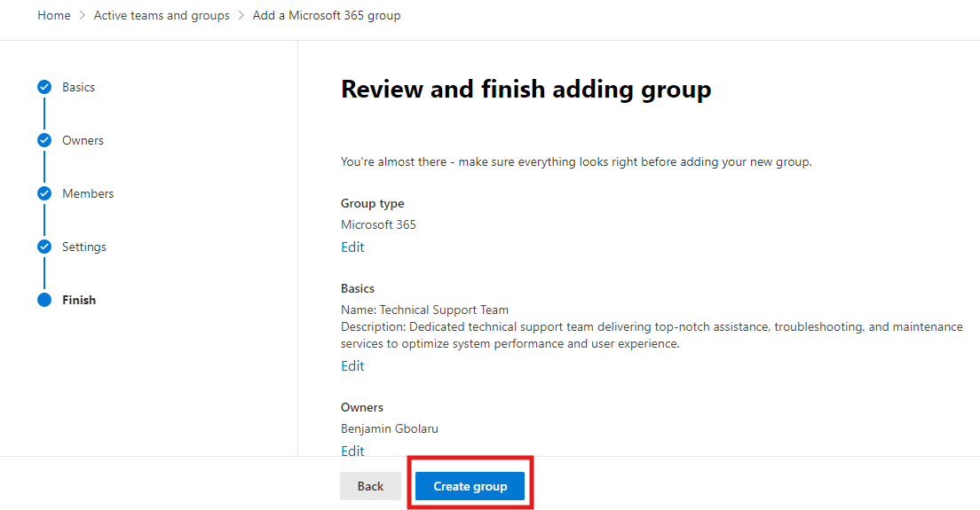Click the Owners step checkmark icon

point(44,140)
